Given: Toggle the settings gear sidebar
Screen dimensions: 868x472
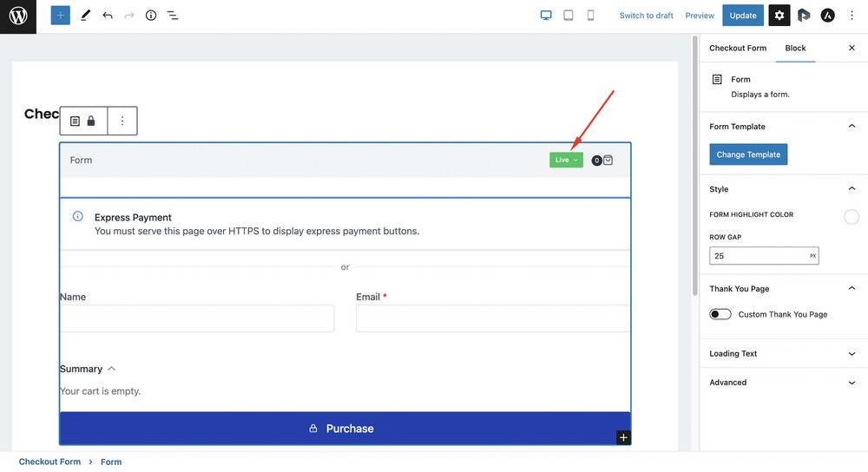Looking at the screenshot, I should 779,16.
